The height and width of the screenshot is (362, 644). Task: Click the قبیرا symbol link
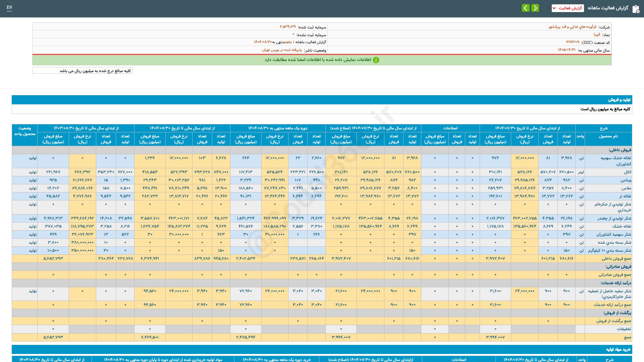pos(597,35)
